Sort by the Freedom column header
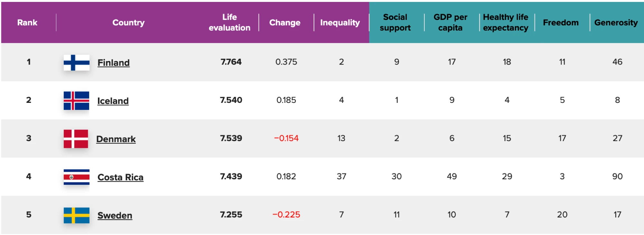The image size is (644, 235). click(x=561, y=23)
